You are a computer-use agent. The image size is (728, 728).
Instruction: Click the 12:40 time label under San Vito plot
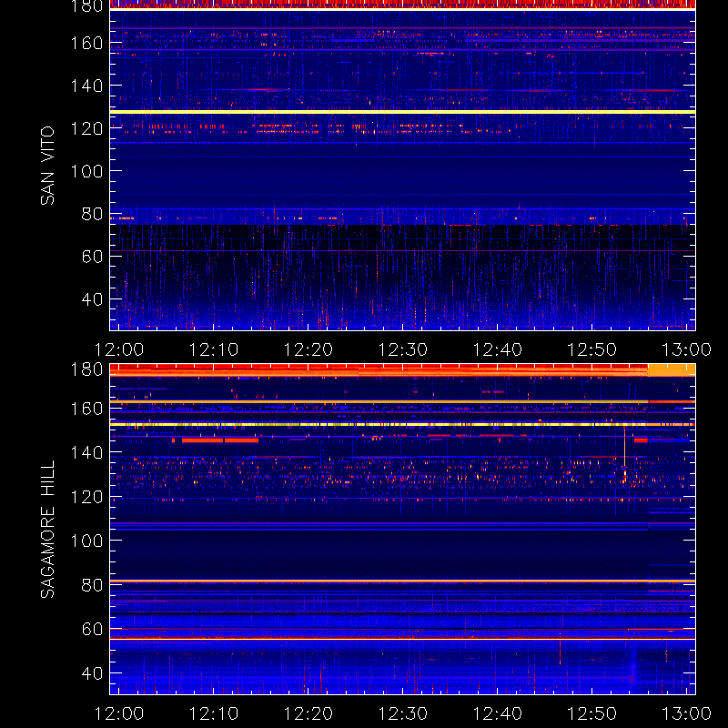(498, 349)
